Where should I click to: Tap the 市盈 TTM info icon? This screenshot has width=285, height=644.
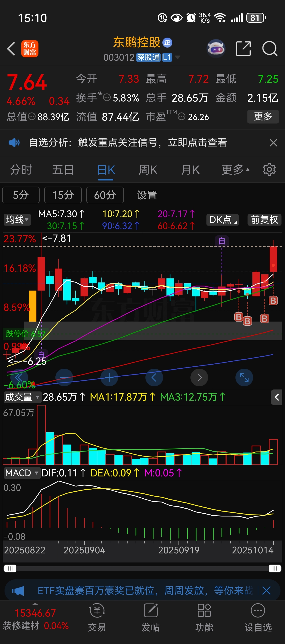tap(182, 116)
